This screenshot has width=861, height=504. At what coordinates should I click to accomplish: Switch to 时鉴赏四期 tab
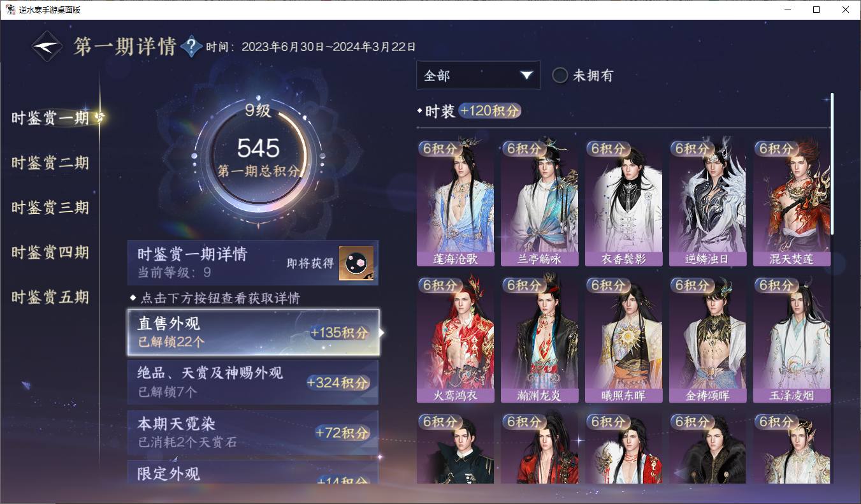[50, 252]
